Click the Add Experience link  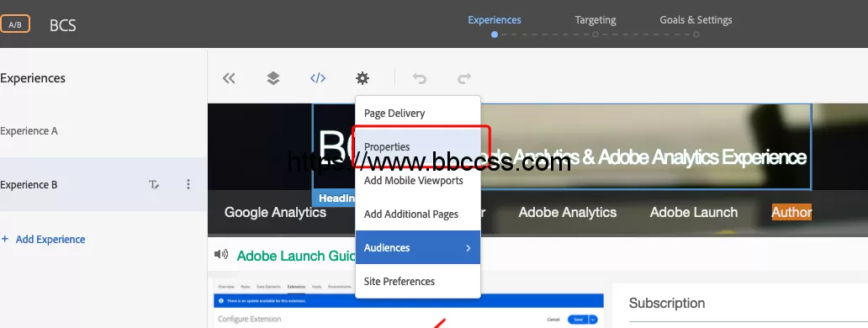(44, 239)
